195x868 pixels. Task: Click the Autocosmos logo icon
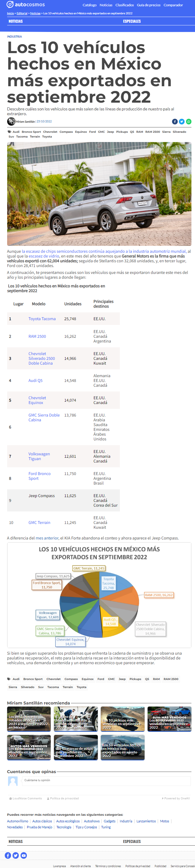(x=10, y=4)
